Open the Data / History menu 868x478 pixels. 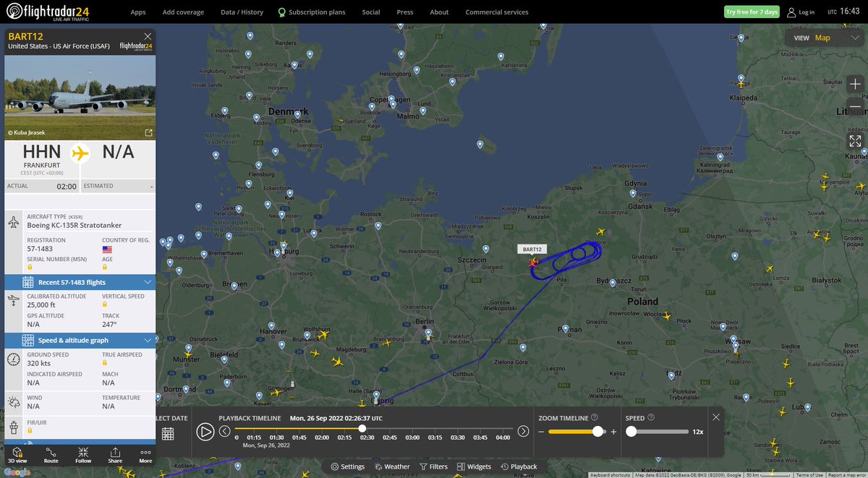242,12
